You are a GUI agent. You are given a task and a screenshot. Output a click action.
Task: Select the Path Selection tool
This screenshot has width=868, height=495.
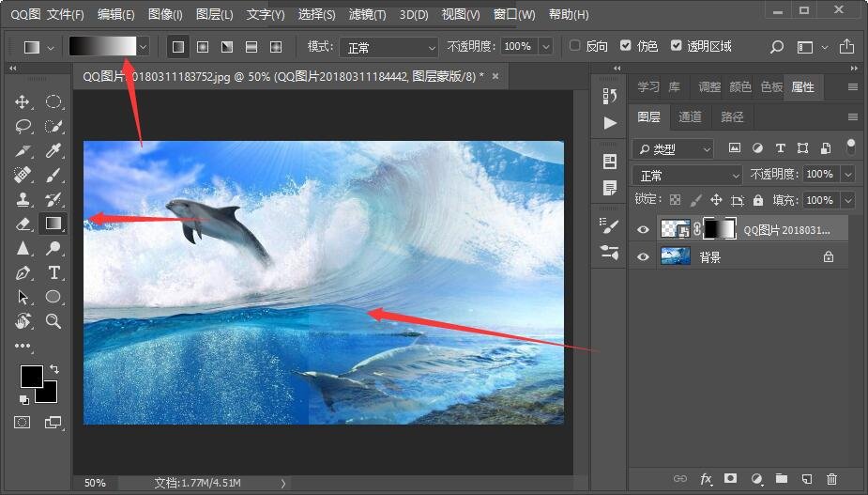pos(23,297)
